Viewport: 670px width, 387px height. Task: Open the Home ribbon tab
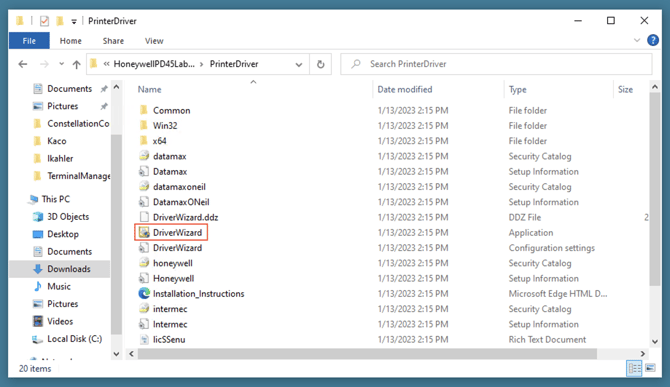click(x=71, y=41)
